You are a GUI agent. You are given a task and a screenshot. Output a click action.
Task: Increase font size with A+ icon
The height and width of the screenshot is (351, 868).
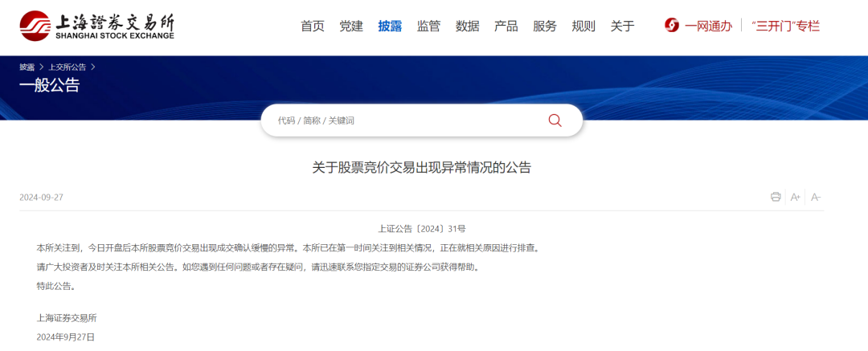pyautogui.click(x=796, y=197)
